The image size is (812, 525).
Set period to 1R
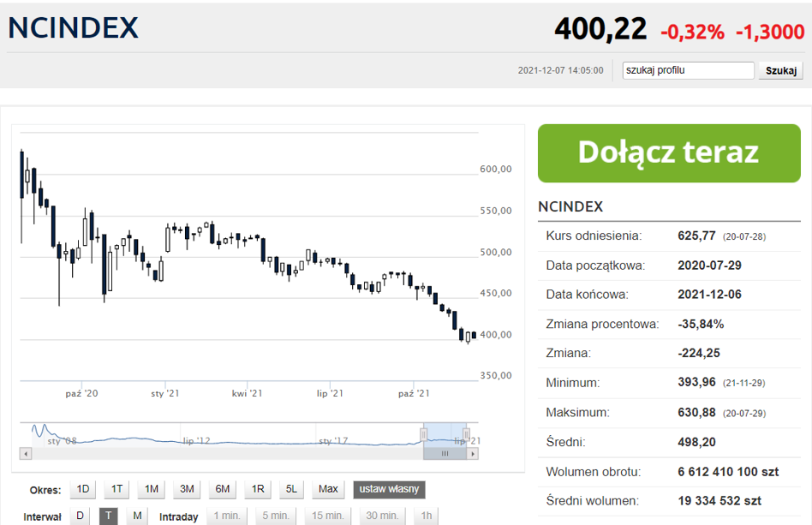257,489
